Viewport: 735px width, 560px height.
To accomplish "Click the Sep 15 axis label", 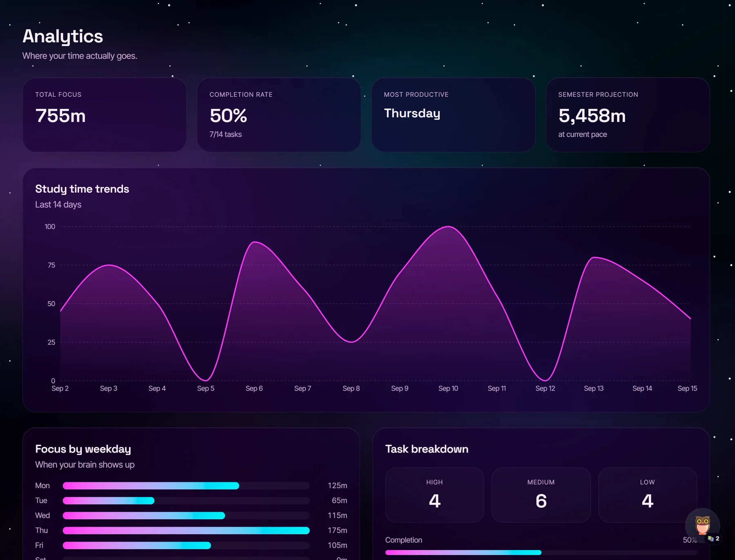I will point(687,389).
